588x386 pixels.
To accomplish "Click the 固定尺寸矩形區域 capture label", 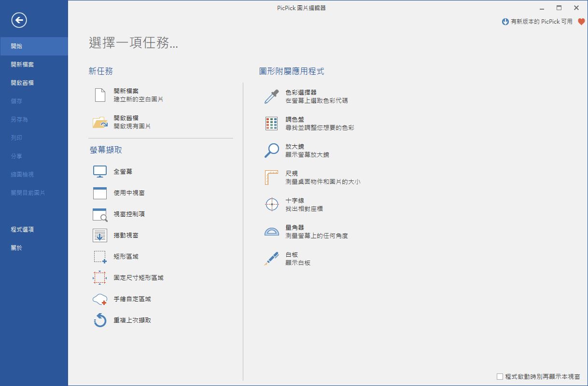I will [x=139, y=278].
